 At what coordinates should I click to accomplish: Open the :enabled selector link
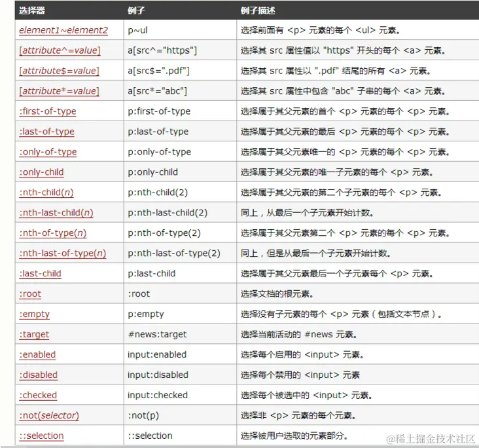(x=37, y=355)
